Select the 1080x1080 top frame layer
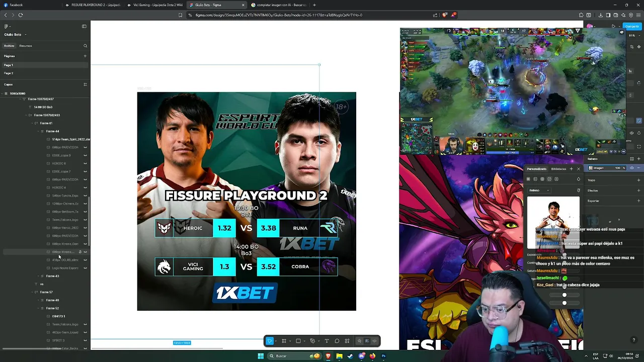Image resolution: width=644 pixels, height=362 pixels. tap(18, 94)
